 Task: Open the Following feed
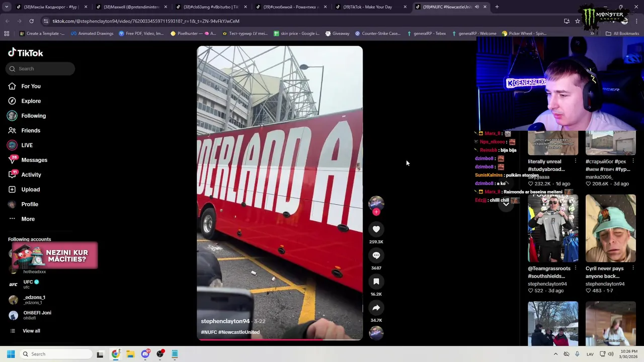click(27, 116)
